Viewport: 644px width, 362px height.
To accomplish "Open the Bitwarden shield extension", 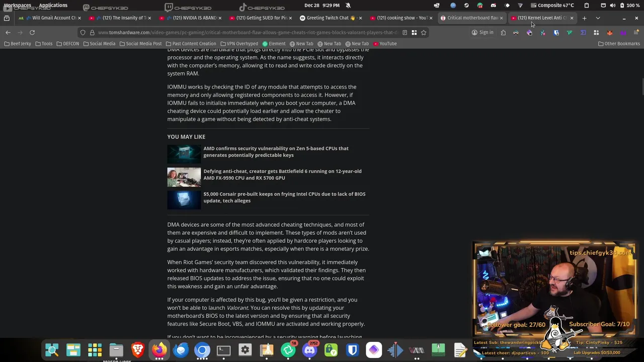I will pyautogui.click(x=556, y=33).
